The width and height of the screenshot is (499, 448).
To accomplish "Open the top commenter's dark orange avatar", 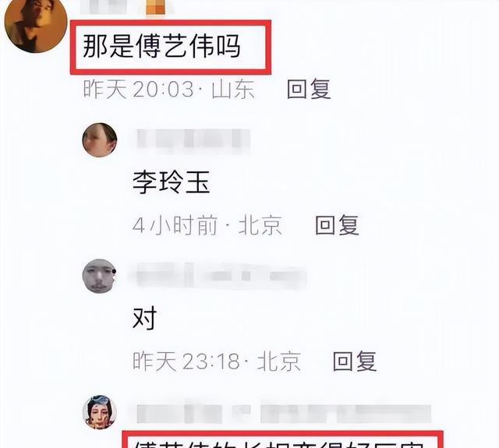I will (x=36, y=24).
